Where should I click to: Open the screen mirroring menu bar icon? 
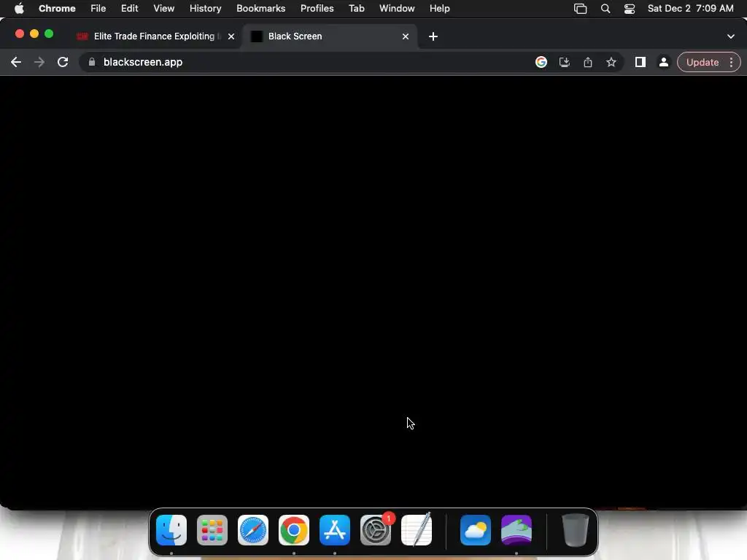click(x=580, y=9)
